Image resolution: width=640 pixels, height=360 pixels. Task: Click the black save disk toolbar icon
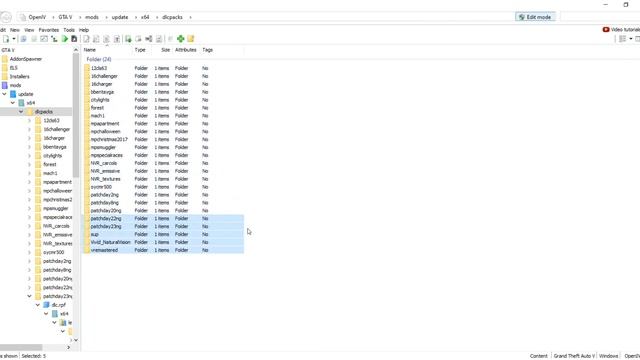coord(74,39)
